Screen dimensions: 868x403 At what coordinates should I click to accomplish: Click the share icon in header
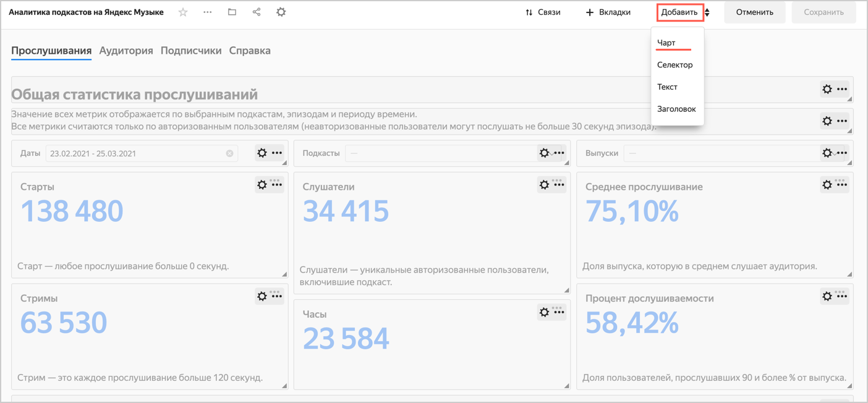pyautogui.click(x=257, y=12)
